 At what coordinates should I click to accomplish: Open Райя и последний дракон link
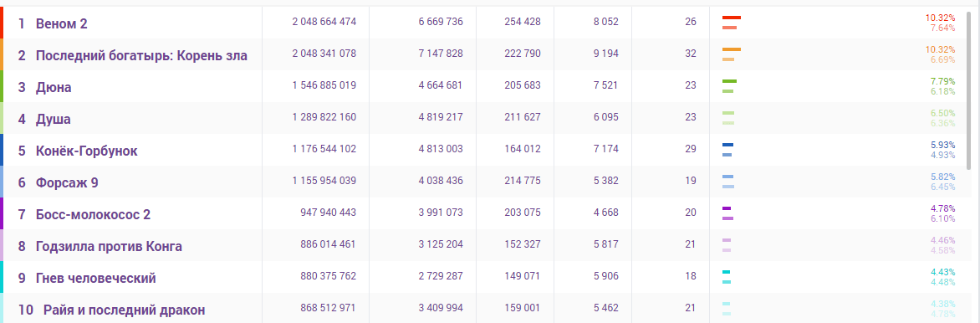pos(125,310)
